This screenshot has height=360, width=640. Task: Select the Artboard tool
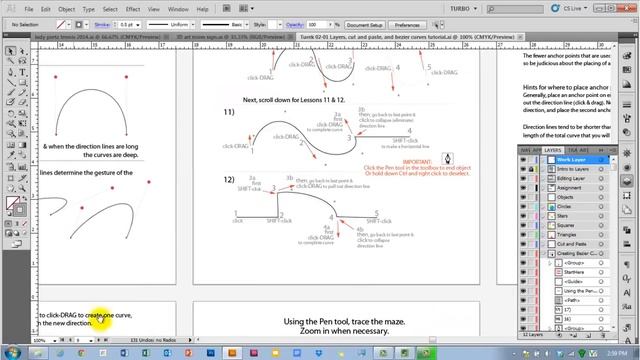[11, 178]
